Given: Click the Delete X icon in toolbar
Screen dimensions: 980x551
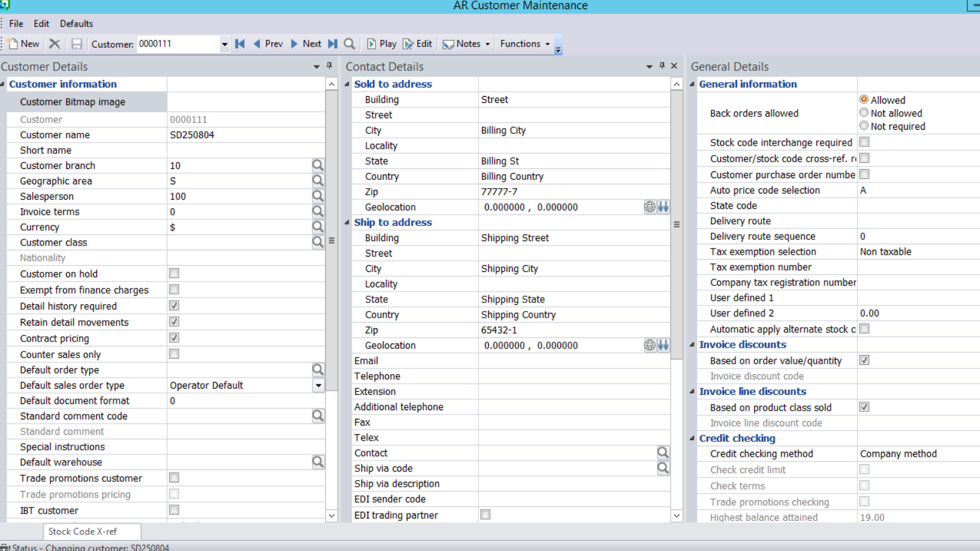Looking at the screenshot, I should click(x=55, y=44).
